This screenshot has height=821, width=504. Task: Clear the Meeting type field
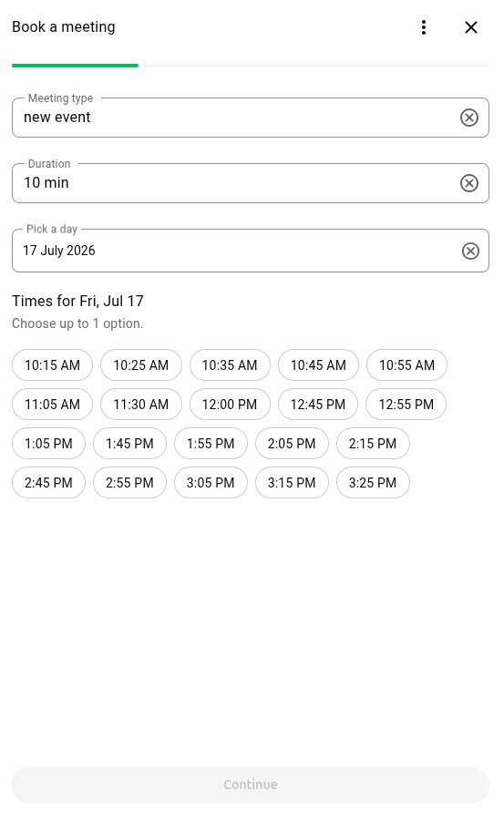[x=468, y=118]
